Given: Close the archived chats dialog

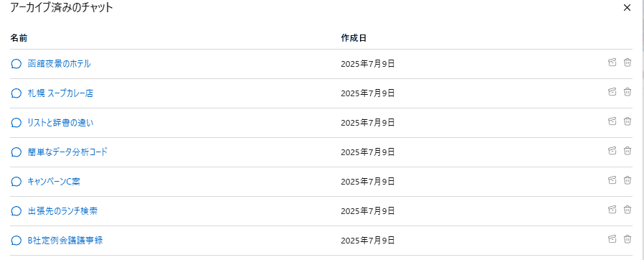Looking at the screenshot, I should pos(627,8).
